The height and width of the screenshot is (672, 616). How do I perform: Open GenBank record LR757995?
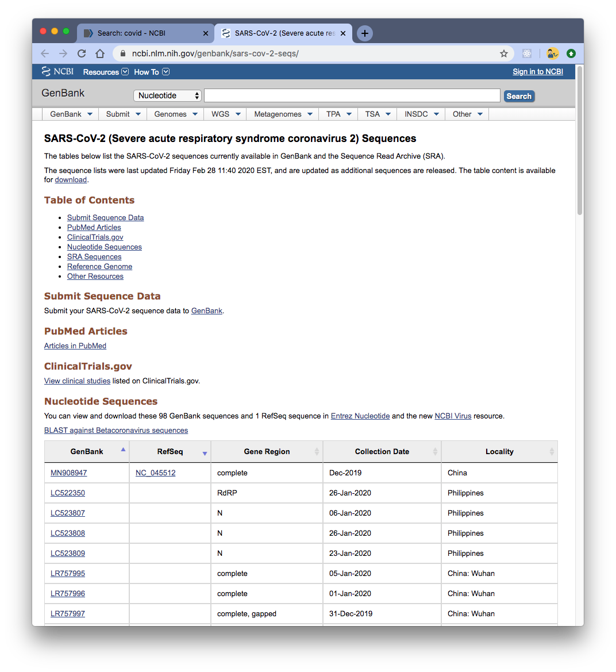coord(68,574)
